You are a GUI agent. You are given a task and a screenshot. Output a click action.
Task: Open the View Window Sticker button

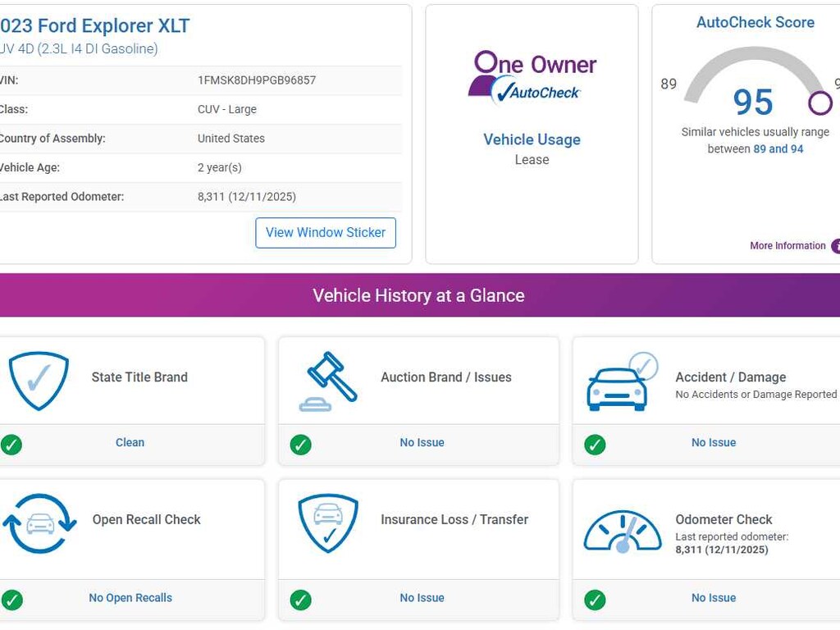point(326,233)
